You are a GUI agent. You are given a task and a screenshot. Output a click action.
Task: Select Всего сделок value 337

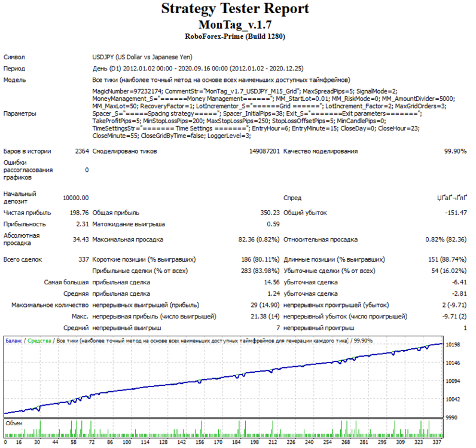(84, 259)
